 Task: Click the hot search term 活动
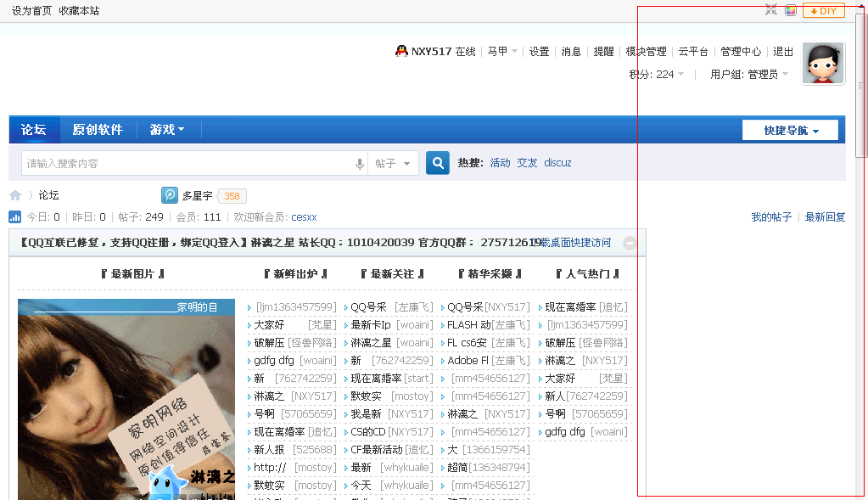(x=500, y=163)
